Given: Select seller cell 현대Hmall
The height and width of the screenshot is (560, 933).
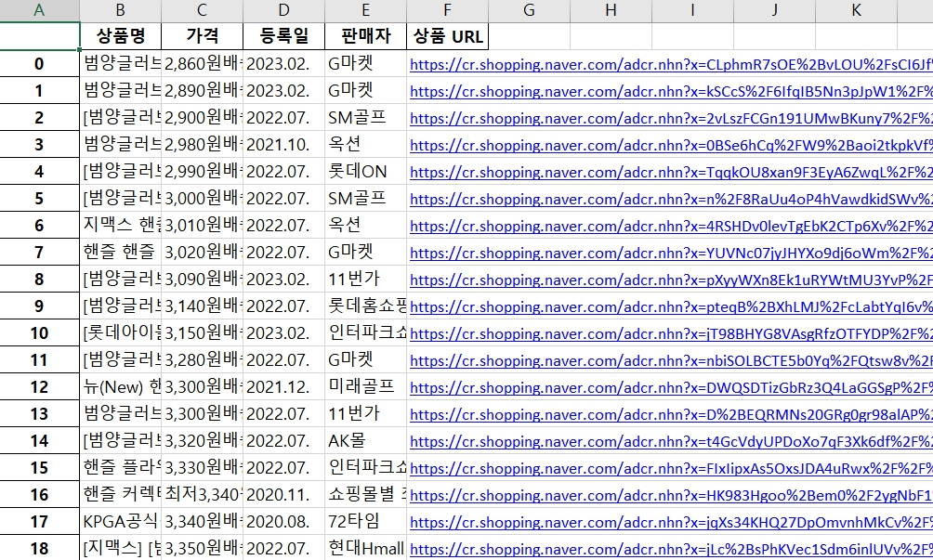Looking at the screenshot, I should coord(365,548).
